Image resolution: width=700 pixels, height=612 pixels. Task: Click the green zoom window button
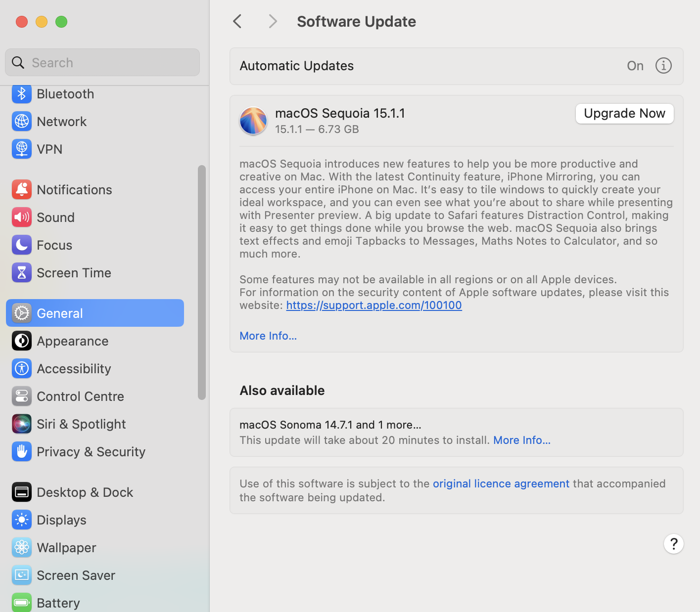61,22
